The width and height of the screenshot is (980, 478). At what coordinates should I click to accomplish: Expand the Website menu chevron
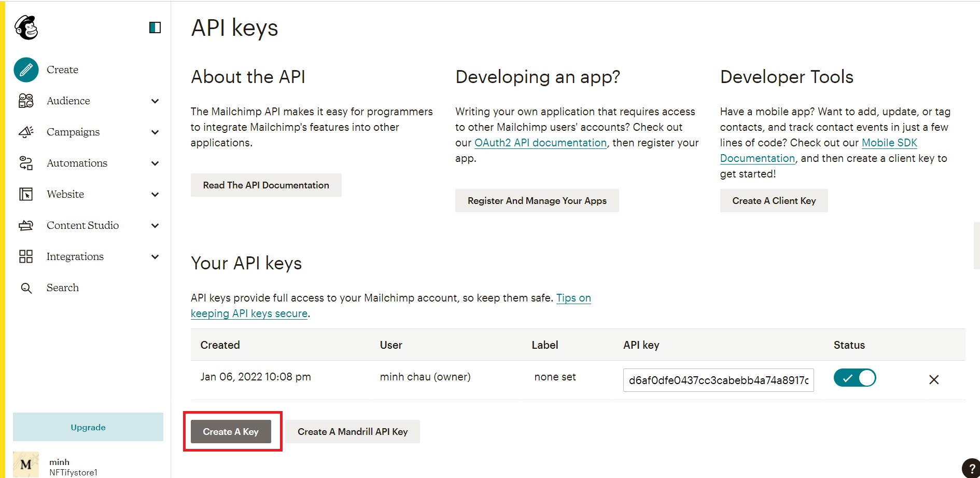[x=155, y=194]
